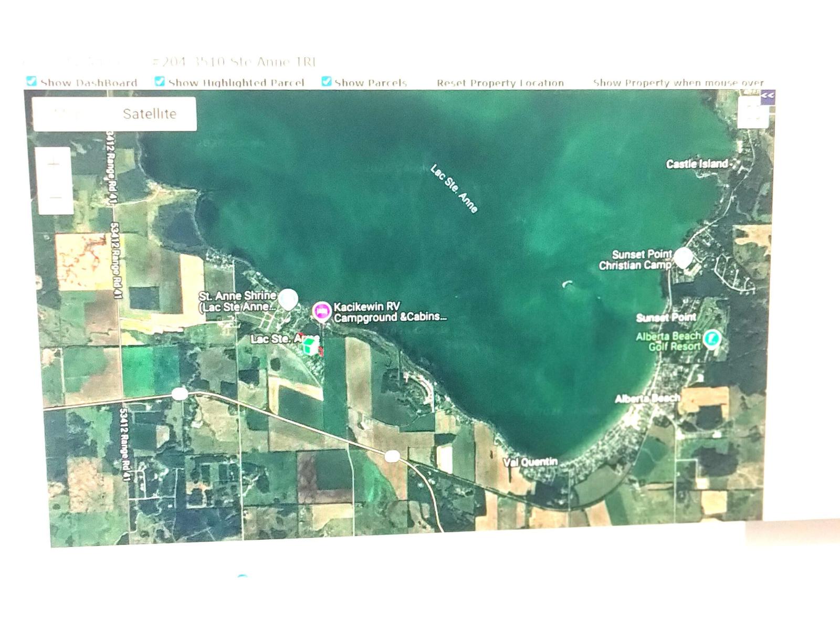Click Show Property when mouse over

coord(678,83)
